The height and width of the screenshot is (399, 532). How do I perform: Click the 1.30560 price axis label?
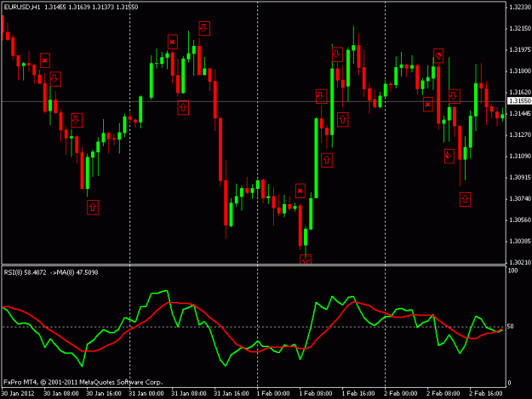(x=520, y=220)
